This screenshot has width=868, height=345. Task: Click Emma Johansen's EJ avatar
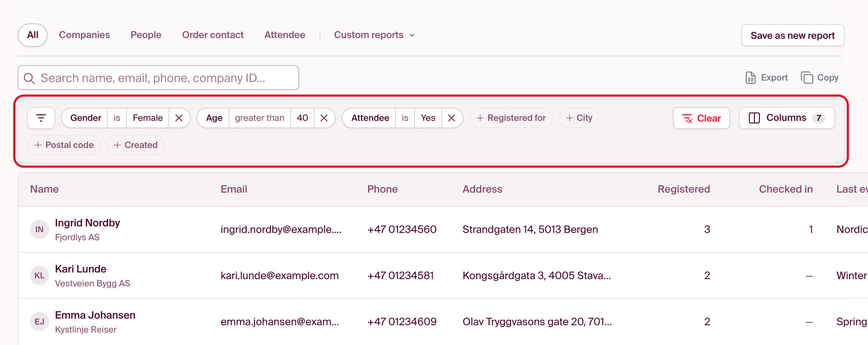(x=40, y=322)
